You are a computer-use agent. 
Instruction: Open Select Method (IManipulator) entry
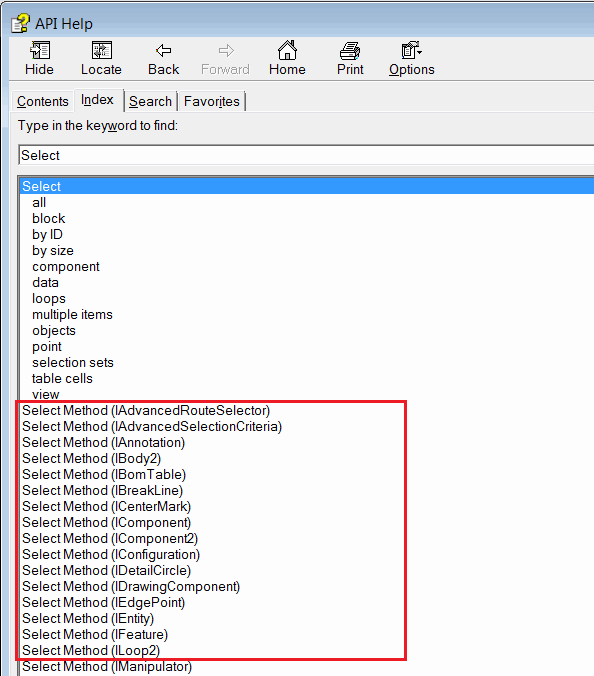(x=107, y=667)
